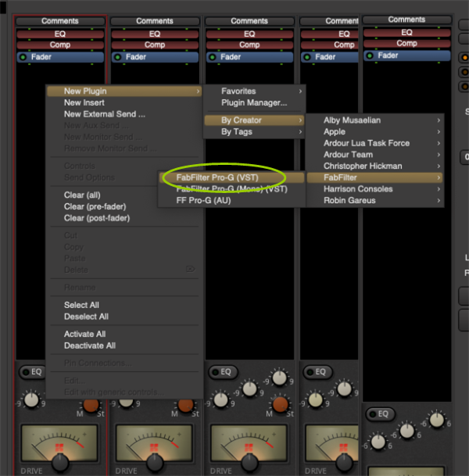
Task: Insert FabFilter Pro-G (Mono) (VST) plugin
Action: click(232, 189)
